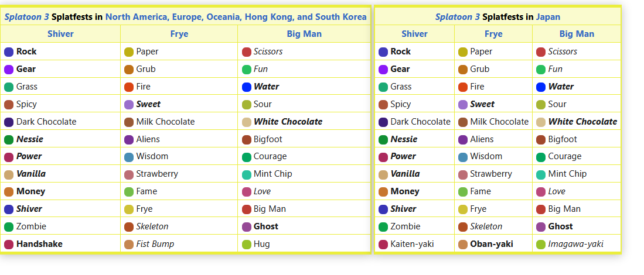Select the Kaiten-yaki team name

coord(412,244)
